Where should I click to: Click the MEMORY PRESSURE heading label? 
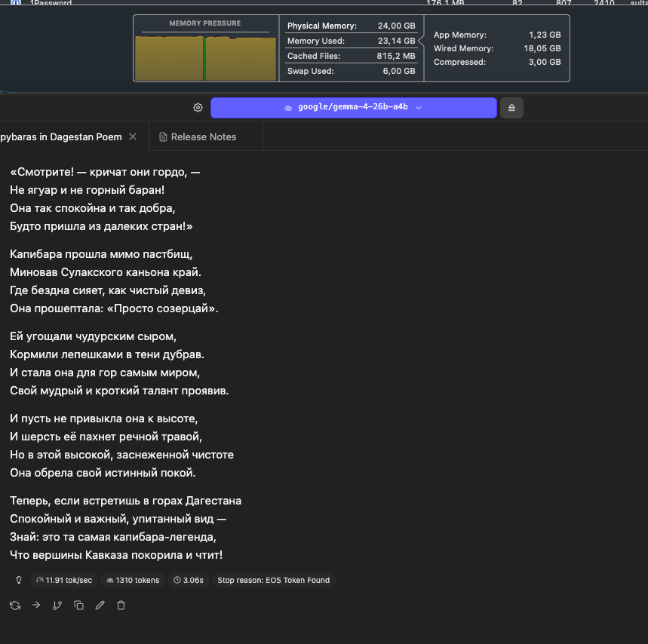[x=205, y=23]
